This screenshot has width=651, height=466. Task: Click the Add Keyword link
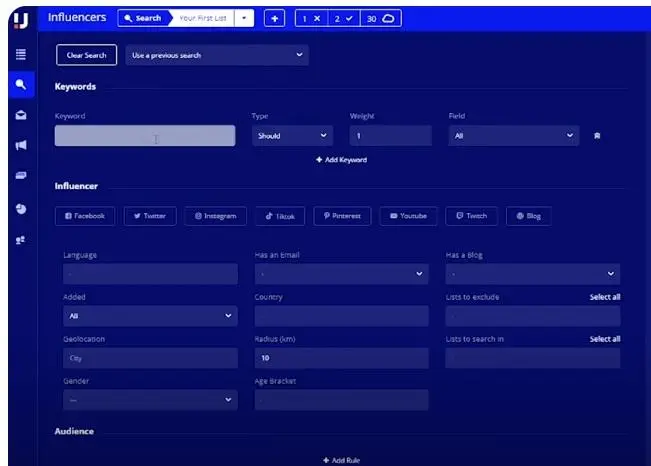click(342, 160)
